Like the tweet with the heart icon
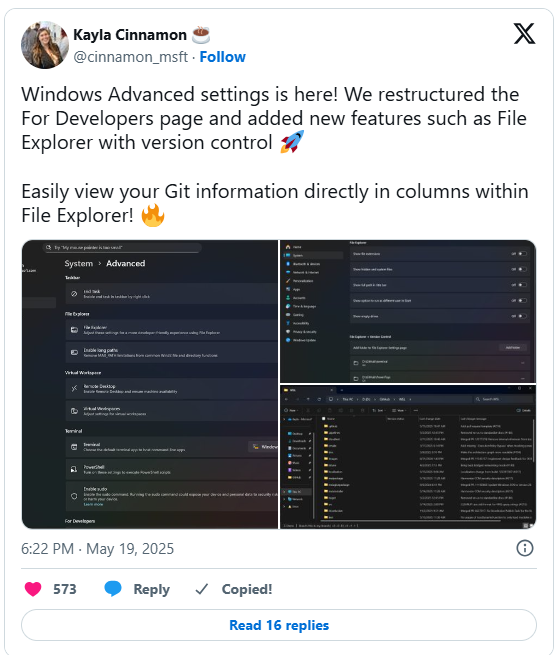 33,589
